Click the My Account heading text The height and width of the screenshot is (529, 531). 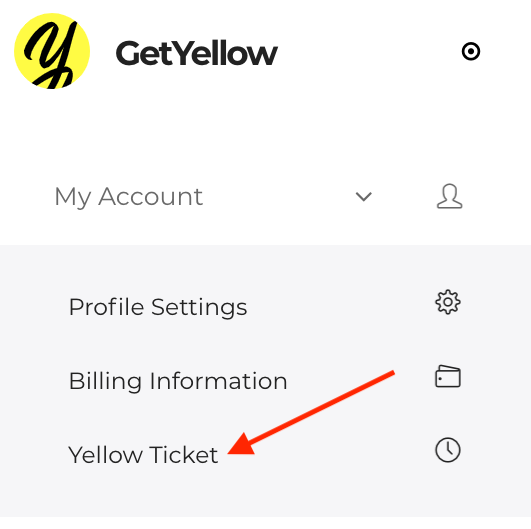tap(129, 197)
